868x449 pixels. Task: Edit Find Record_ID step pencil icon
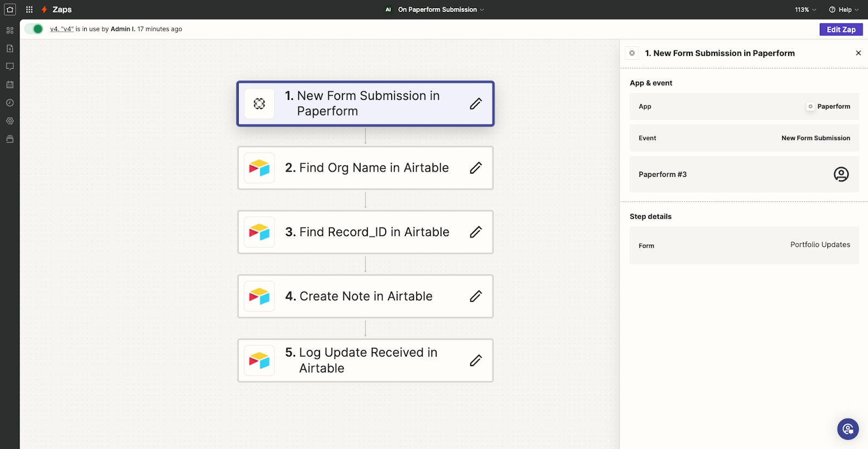476,232
